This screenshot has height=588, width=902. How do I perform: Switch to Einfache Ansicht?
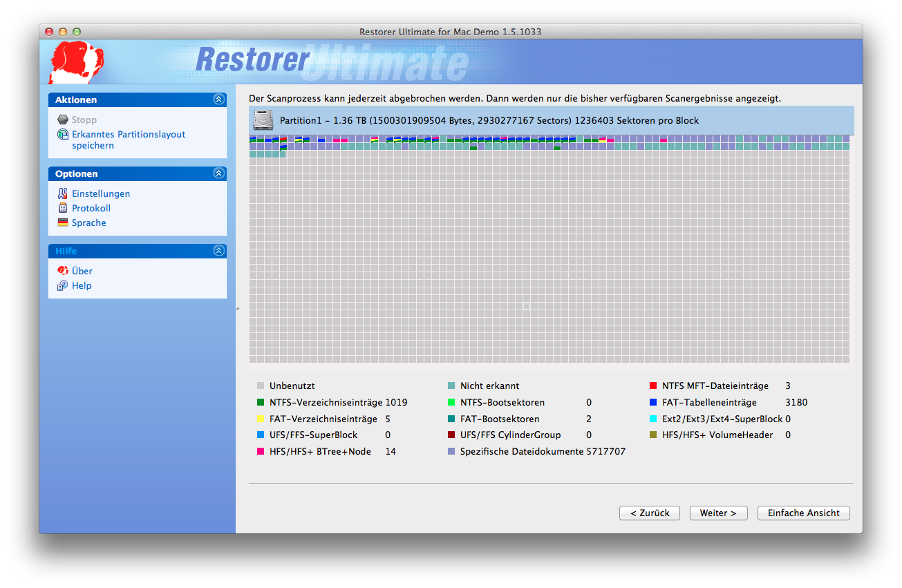pos(804,513)
